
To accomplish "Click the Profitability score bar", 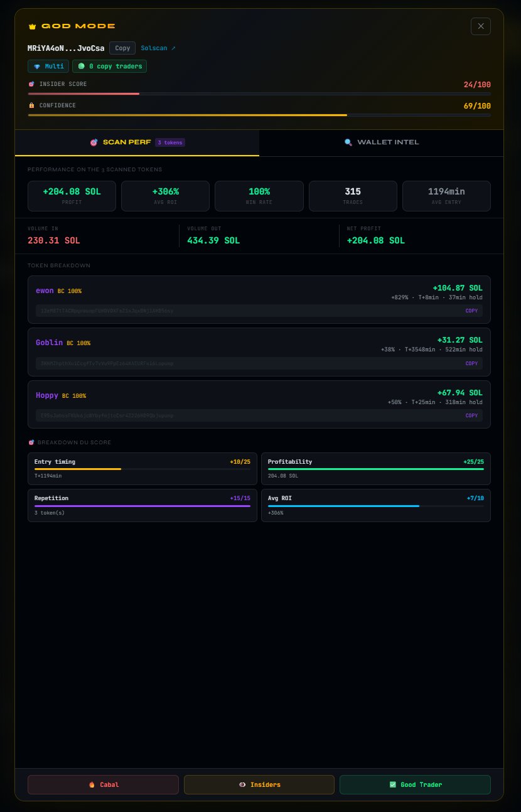I will click(x=376, y=469).
